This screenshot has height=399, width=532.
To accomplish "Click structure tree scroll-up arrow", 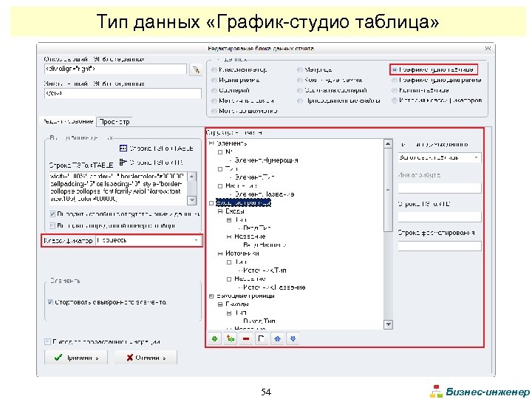I will click(388, 144).
